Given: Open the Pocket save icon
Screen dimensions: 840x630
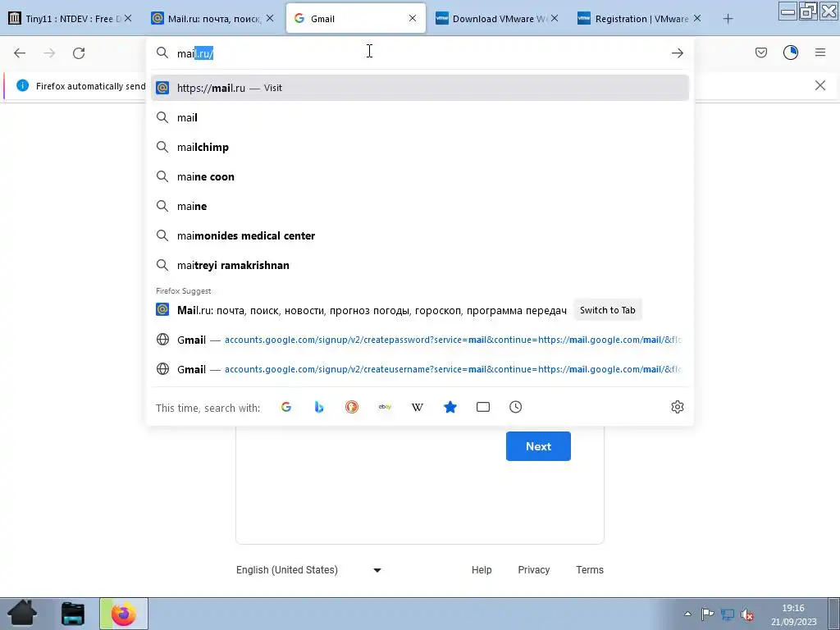Looking at the screenshot, I should pyautogui.click(x=760, y=52).
